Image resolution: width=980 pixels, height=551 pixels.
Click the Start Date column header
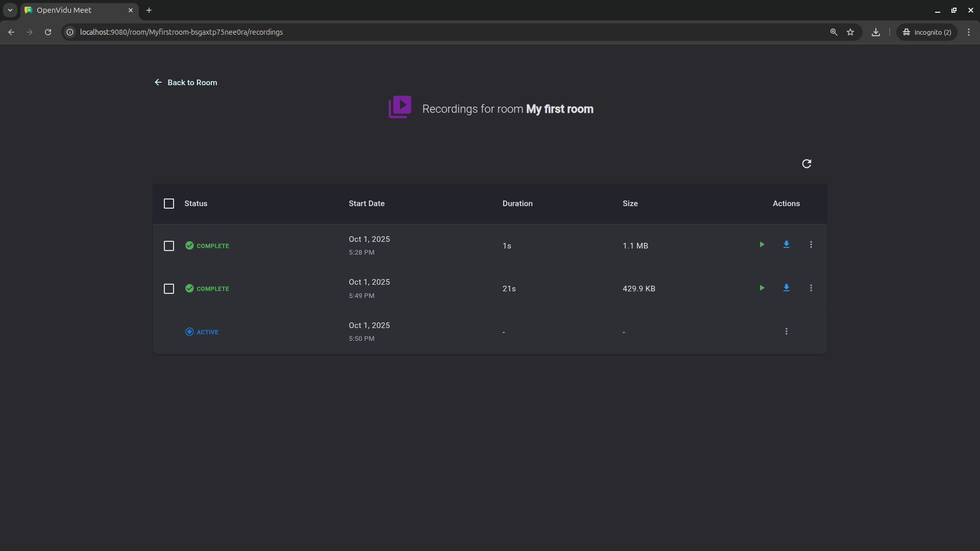tap(366, 204)
